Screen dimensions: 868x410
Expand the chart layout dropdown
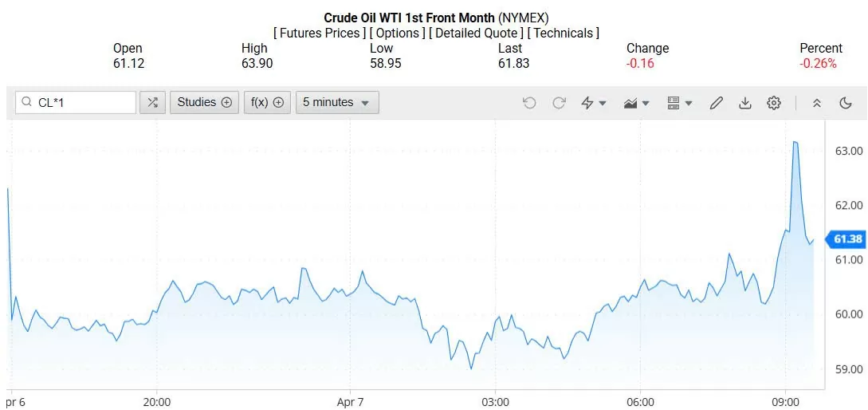click(x=679, y=103)
